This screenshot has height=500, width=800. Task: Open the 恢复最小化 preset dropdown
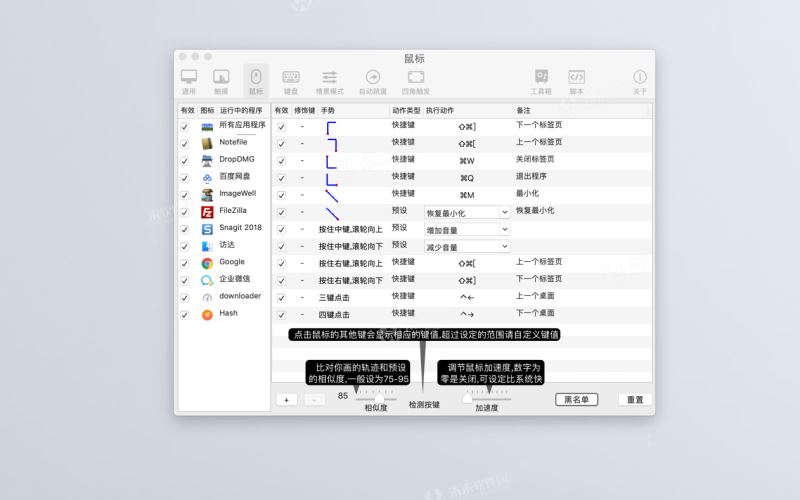pos(467,212)
